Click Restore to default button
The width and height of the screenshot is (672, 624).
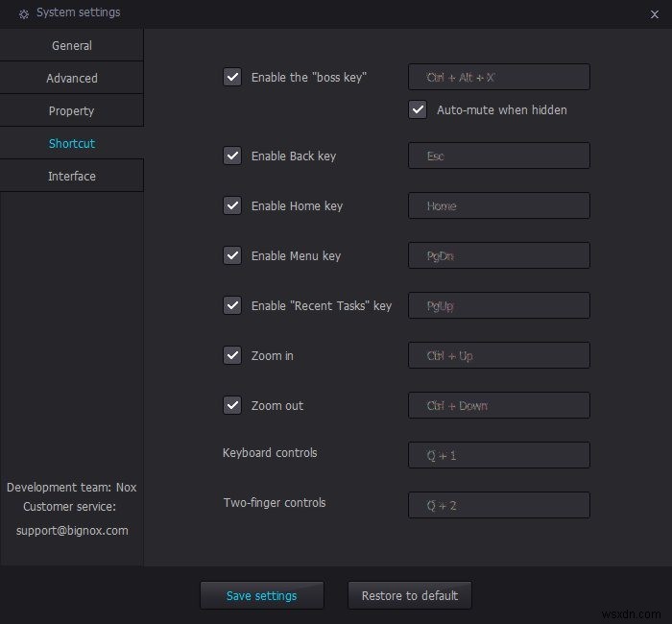(410, 595)
